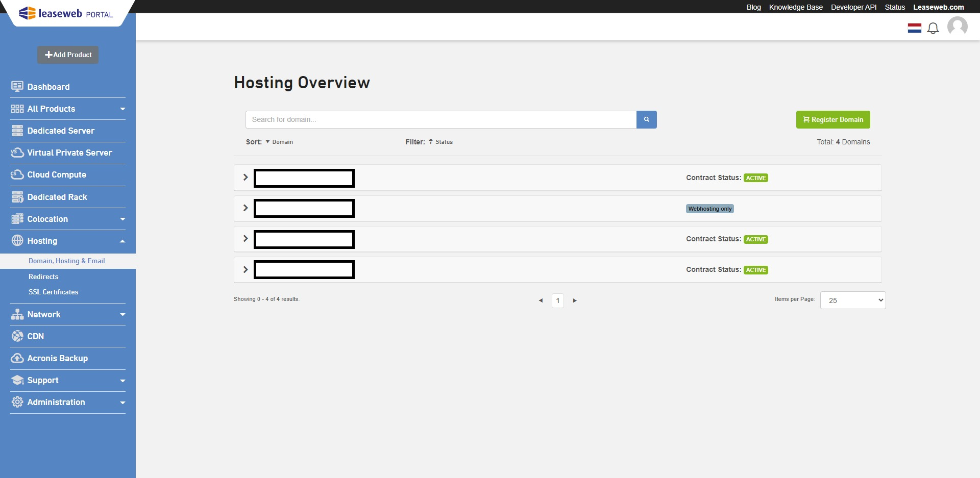Open the Items per Page dropdown
The height and width of the screenshot is (478, 980).
(x=852, y=300)
